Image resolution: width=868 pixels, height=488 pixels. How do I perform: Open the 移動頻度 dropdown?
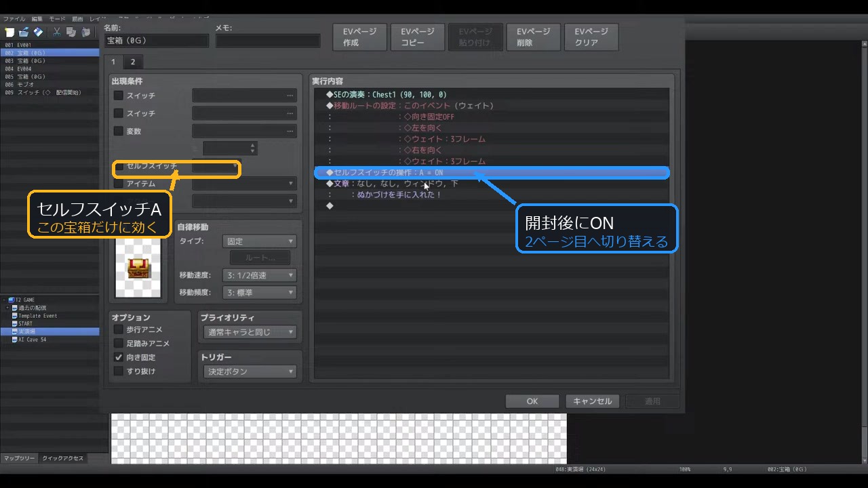[259, 293]
